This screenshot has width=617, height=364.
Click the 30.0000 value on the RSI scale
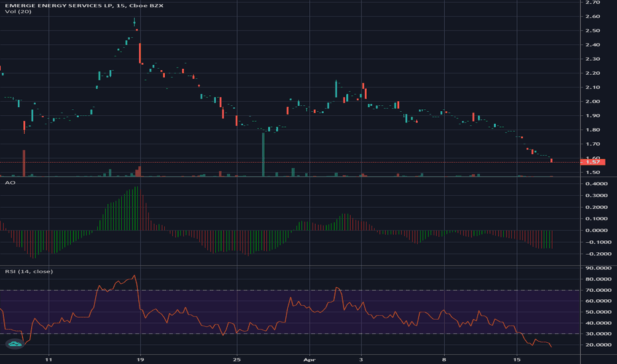tap(598, 334)
